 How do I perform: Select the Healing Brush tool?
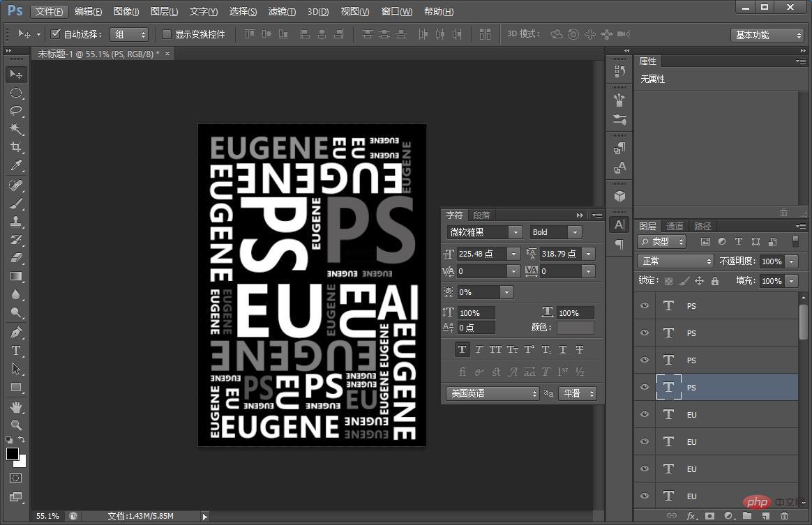16,185
